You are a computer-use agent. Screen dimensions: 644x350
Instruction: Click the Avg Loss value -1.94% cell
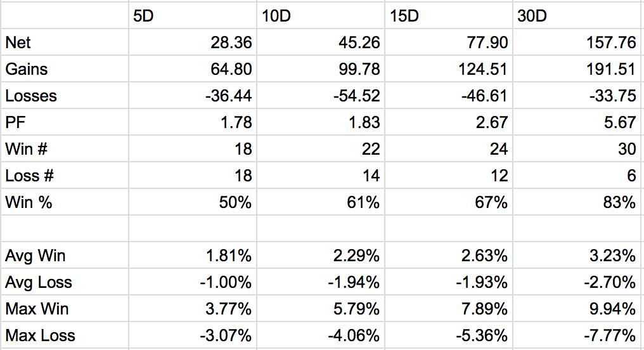tap(321, 282)
